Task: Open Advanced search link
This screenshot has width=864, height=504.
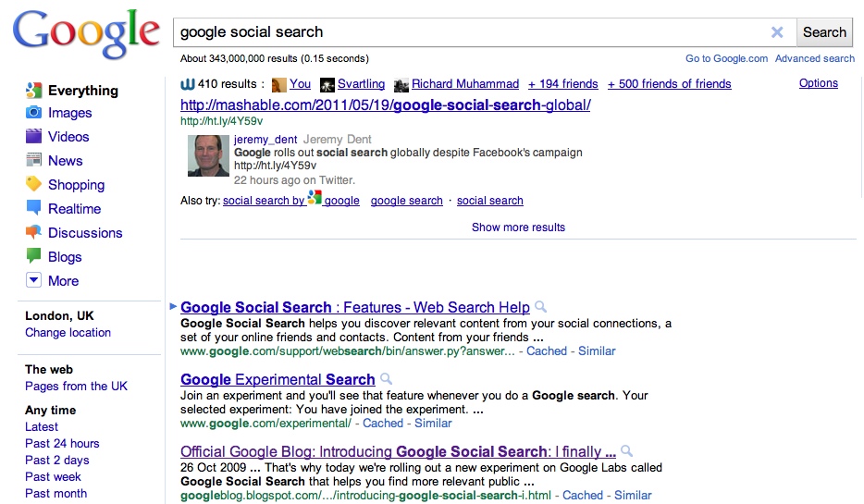Action: pyautogui.click(x=815, y=58)
